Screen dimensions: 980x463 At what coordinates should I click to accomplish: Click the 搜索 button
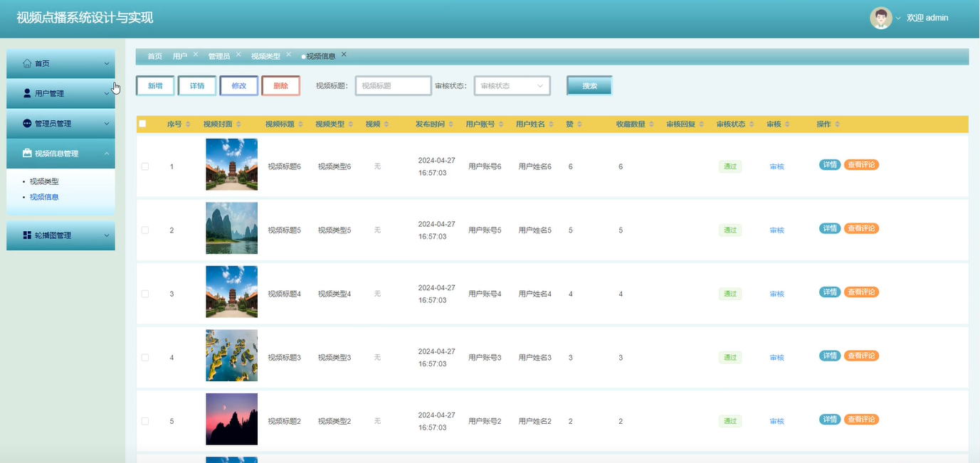click(589, 85)
